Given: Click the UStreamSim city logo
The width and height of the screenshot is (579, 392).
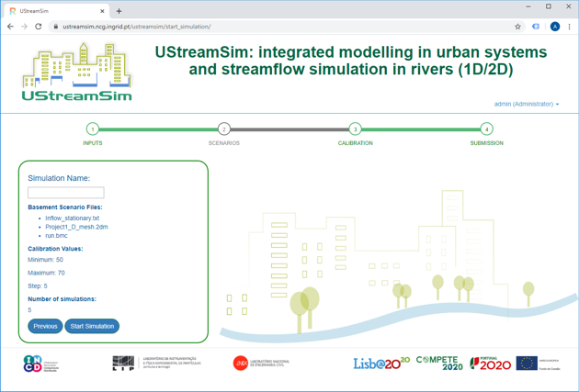Looking at the screenshot, I should point(77,72).
